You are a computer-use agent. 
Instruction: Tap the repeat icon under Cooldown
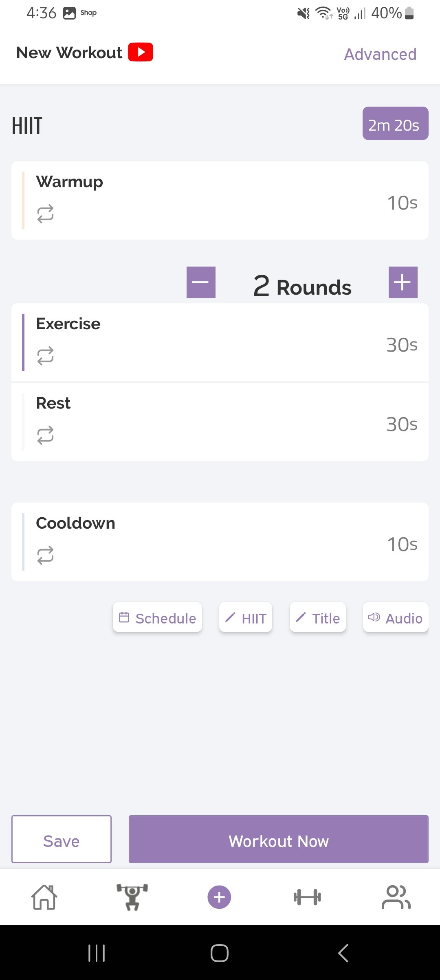(45, 555)
